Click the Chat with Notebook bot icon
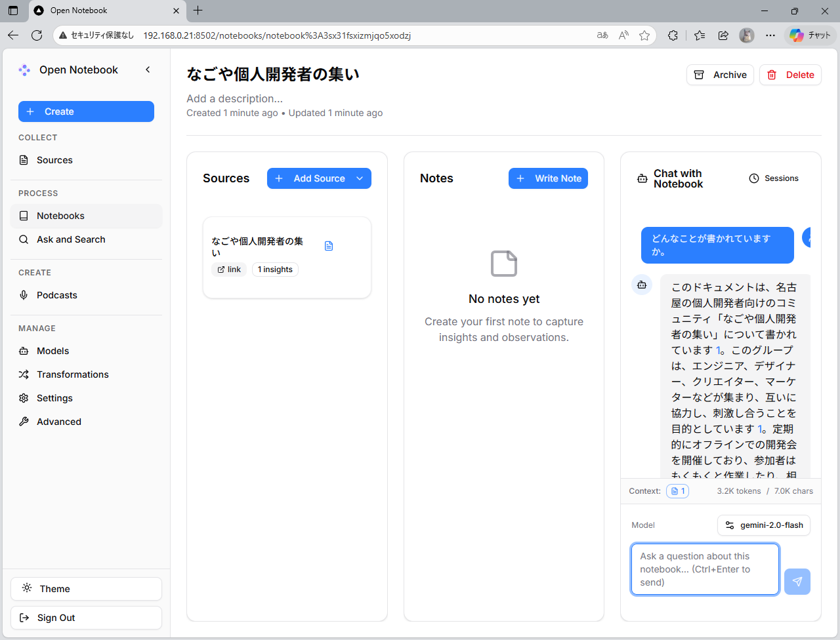 [642, 178]
